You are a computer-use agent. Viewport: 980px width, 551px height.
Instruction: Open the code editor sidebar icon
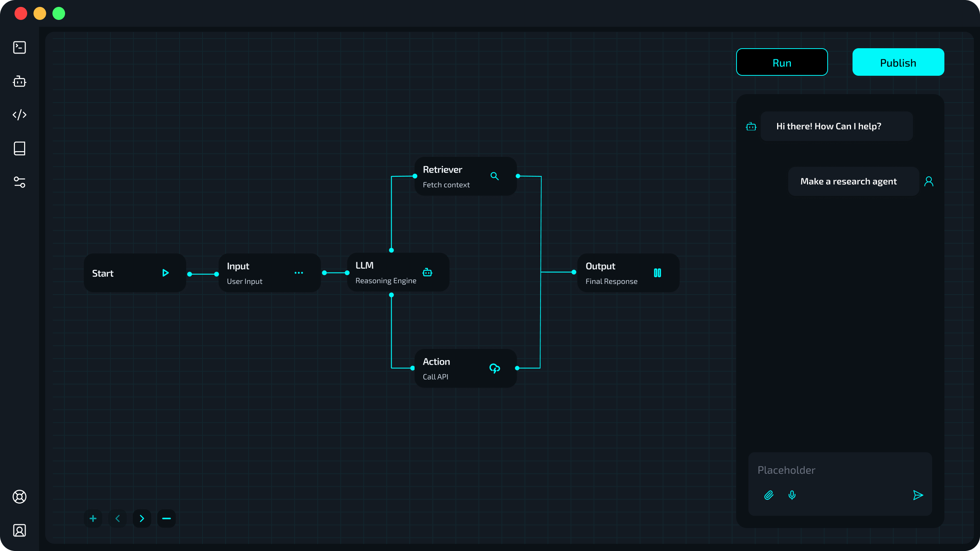pyautogui.click(x=20, y=115)
